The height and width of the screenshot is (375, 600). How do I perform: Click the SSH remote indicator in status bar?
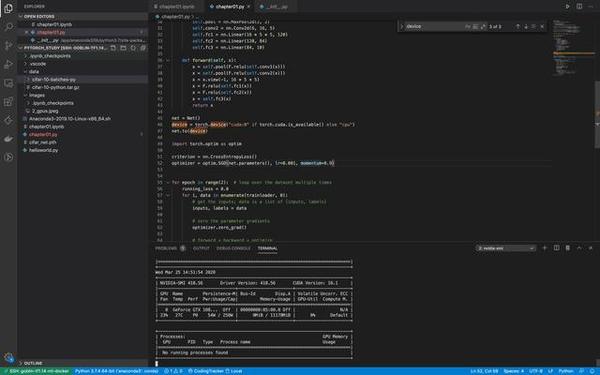pos(36,371)
